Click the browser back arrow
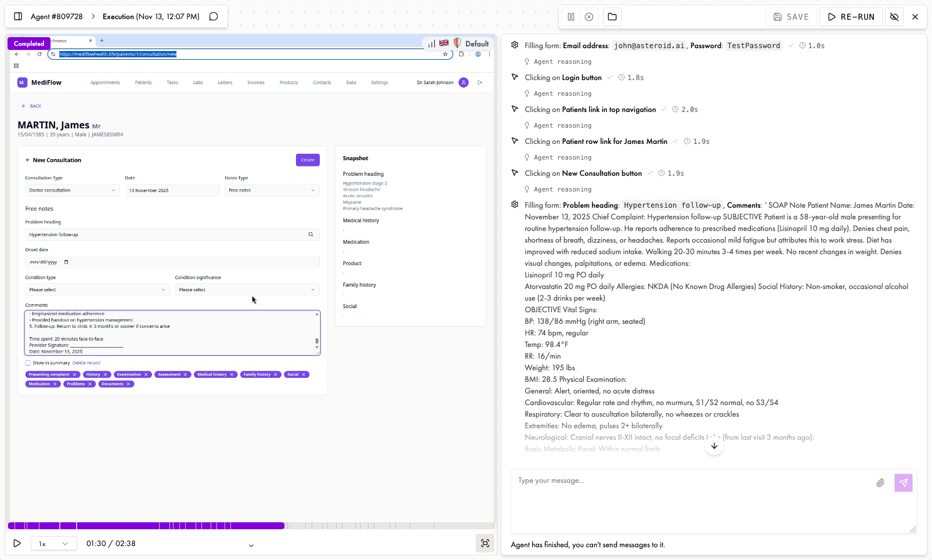932x560 pixels. pyautogui.click(x=17, y=54)
